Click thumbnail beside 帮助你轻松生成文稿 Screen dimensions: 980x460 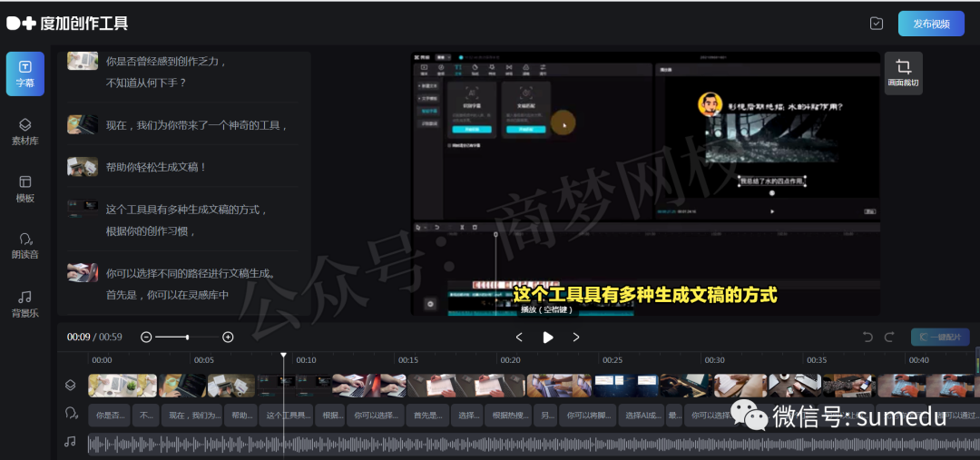click(x=83, y=166)
